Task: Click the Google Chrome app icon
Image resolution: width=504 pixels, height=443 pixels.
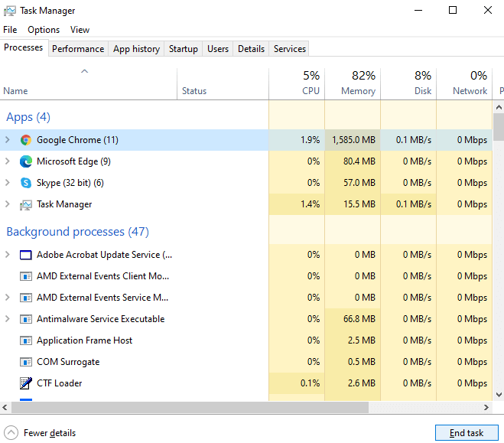Action: [x=26, y=140]
